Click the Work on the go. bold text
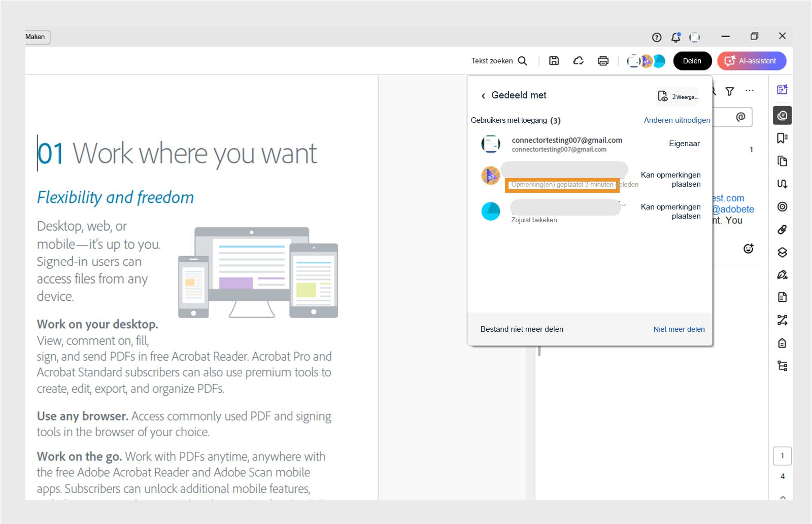 click(x=79, y=457)
